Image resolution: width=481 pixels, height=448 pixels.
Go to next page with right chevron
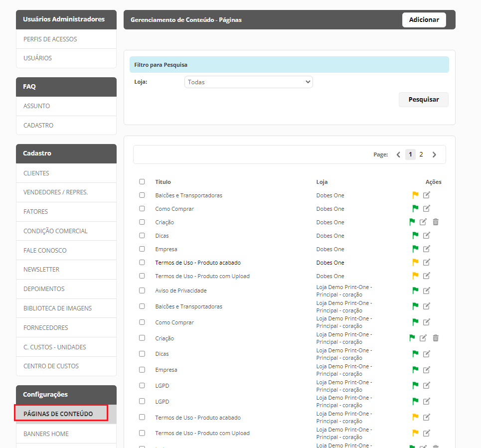click(x=434, y=154)
